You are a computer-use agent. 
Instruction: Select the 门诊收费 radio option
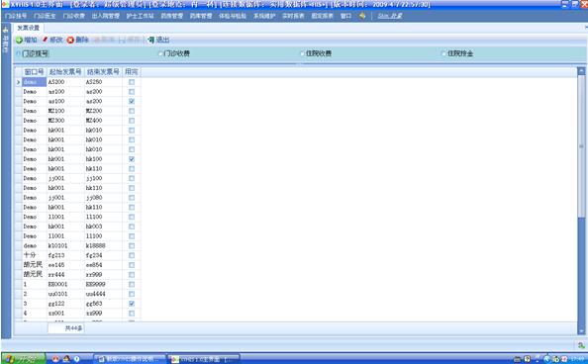[160, 53]
